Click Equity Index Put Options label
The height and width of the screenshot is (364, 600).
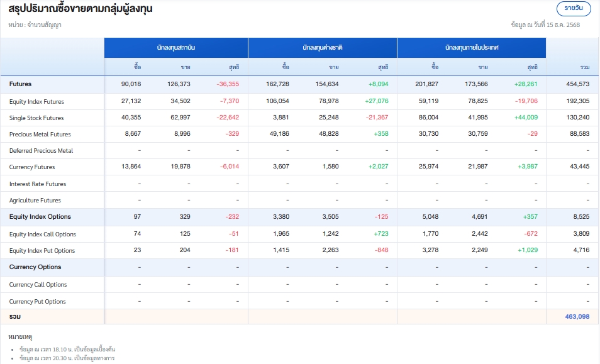(x=42, y=251)
